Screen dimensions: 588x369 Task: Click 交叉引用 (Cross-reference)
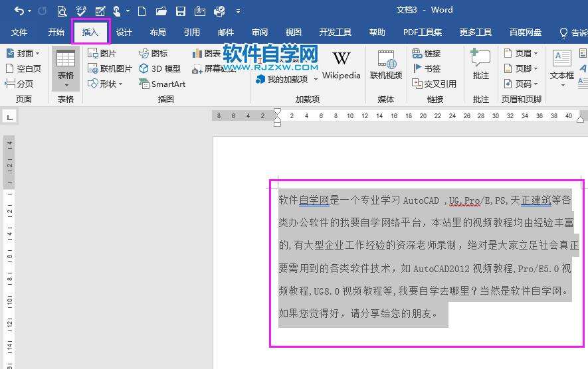pyautogui.click(x=434, y=84)
